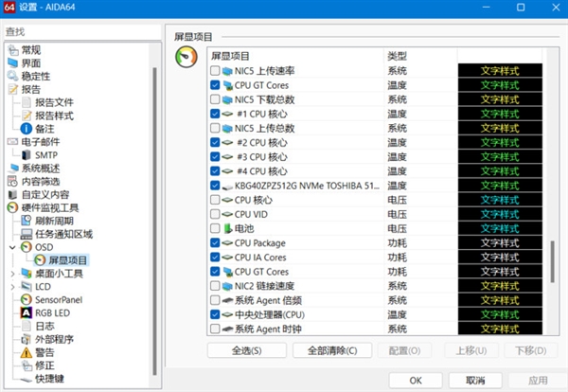This screenshot has width=568, height=392.
Task: Uncheck the KBG40ZPZ512G NVMe TOSHIBA checkbox
Action: click(215, 186)
